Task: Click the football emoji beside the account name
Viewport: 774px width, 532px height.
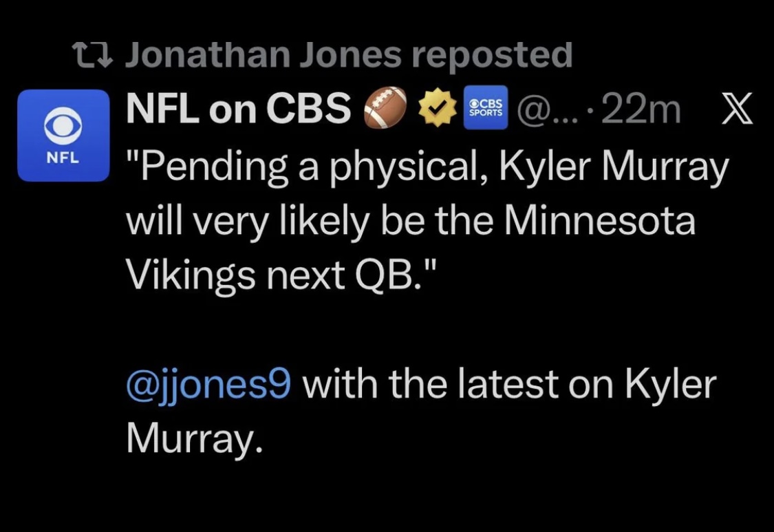Action: (x=382, y=108)
